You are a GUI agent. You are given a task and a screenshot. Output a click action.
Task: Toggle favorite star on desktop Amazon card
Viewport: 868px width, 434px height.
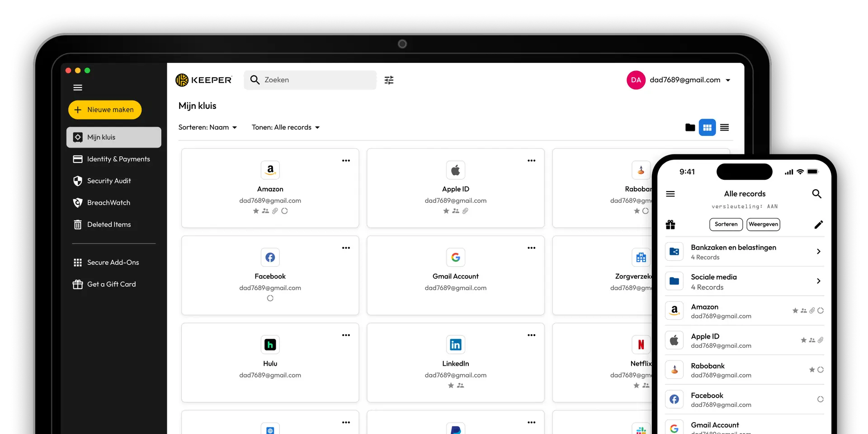(256, 211)
